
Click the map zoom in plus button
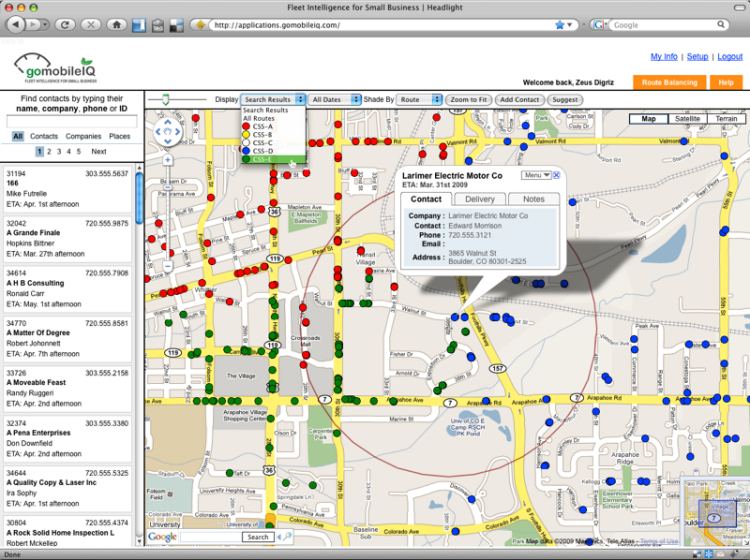167,158
